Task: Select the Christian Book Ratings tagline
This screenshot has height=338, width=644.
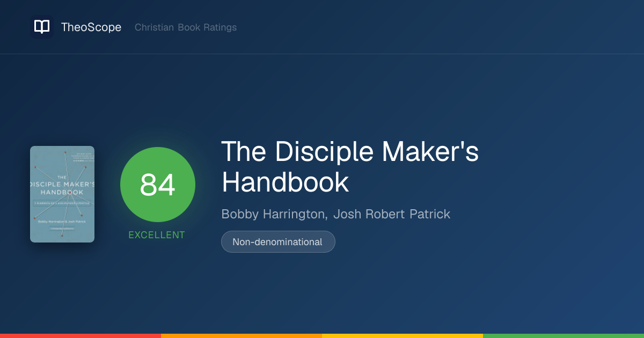Action: 186,27
